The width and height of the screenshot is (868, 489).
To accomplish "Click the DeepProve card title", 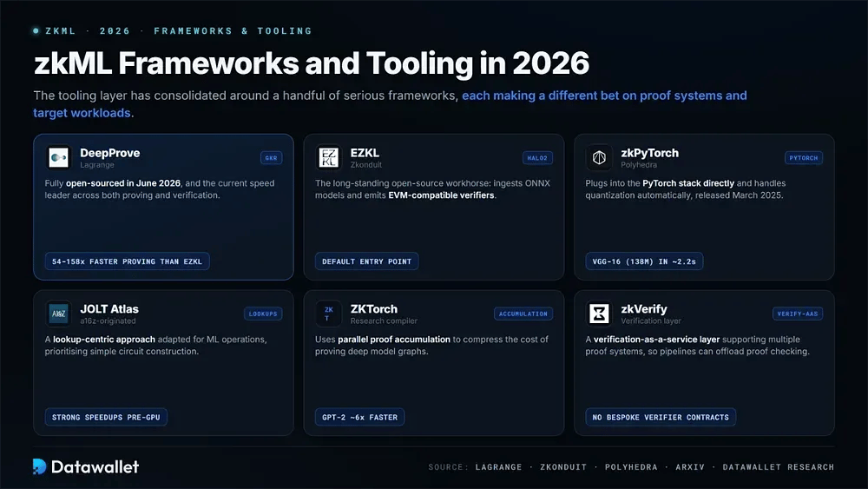I will click(109, 153).
